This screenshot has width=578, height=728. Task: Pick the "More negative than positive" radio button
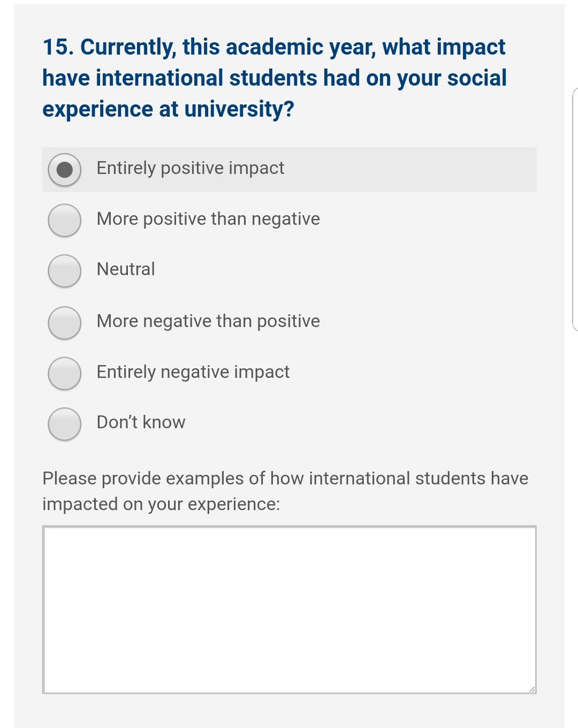(x=64, y=322)
